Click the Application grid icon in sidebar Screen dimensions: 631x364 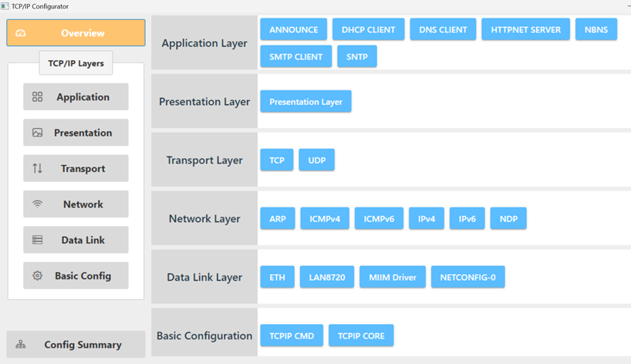pyautogui.click(x=37, y=97)
